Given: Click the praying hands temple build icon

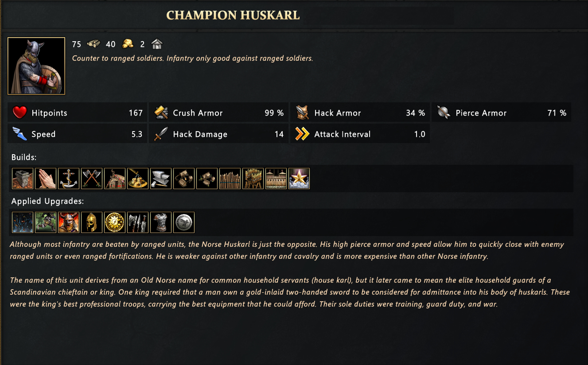Looking at the screenshot, I should 46,179.
